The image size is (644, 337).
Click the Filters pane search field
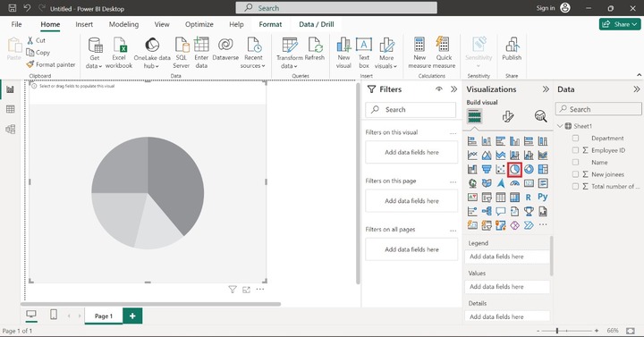[x=411, y=110]
